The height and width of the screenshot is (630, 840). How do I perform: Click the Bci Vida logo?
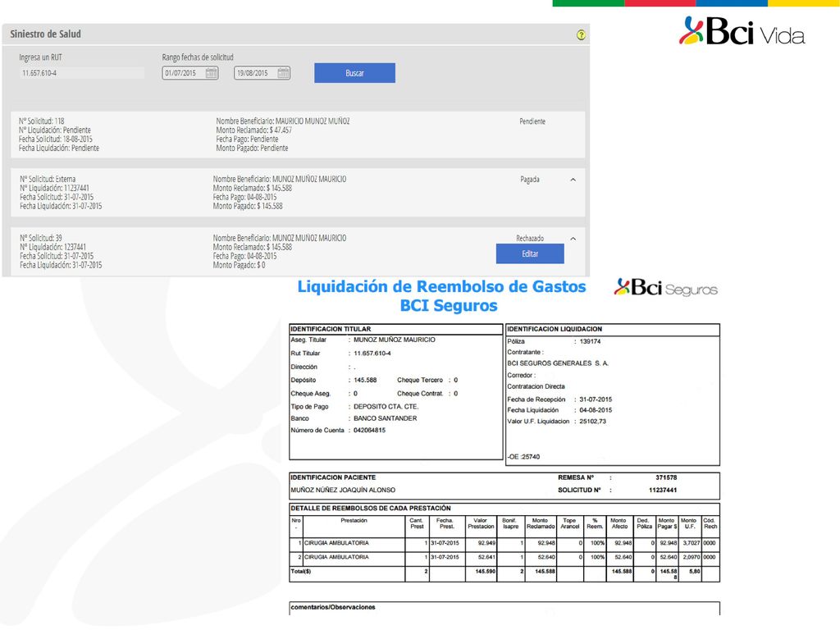(x=742, y=30)
